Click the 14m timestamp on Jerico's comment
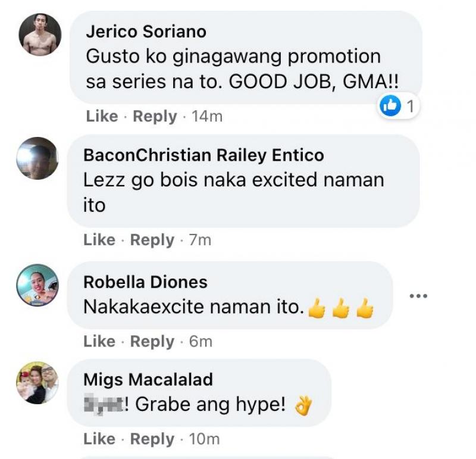The image size is (476, 459). tap(207, 116)
